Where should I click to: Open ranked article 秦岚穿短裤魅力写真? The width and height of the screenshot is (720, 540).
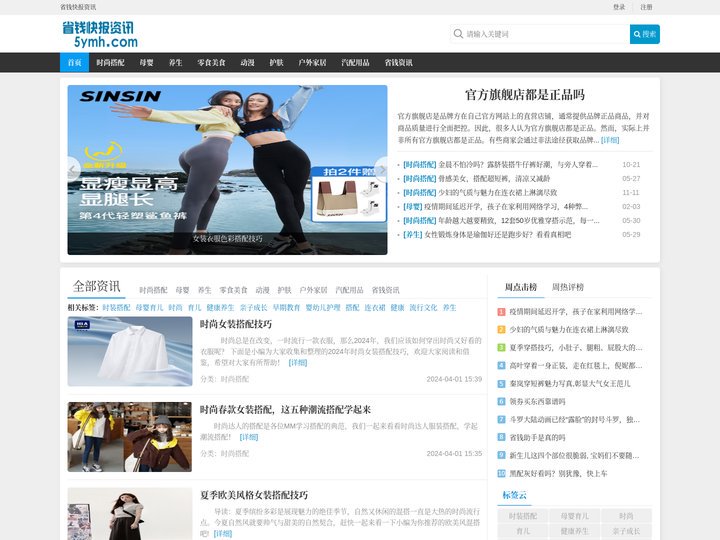[x=570, y=383]
